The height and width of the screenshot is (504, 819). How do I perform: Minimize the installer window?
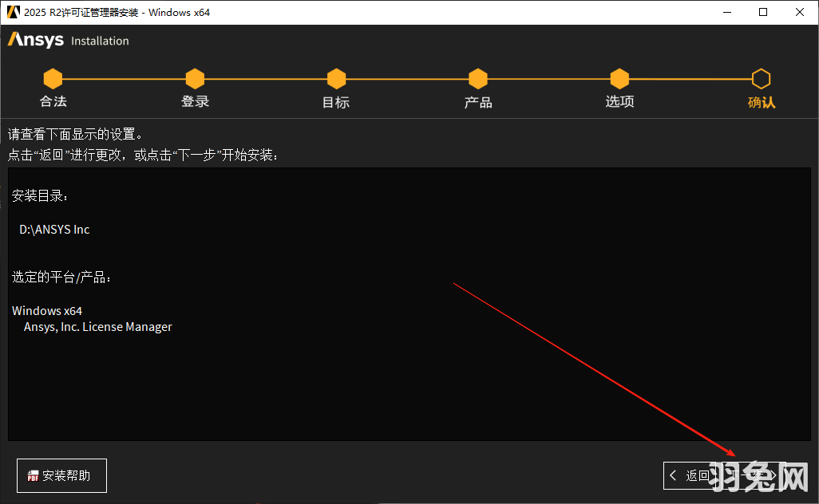coord(729,12)
